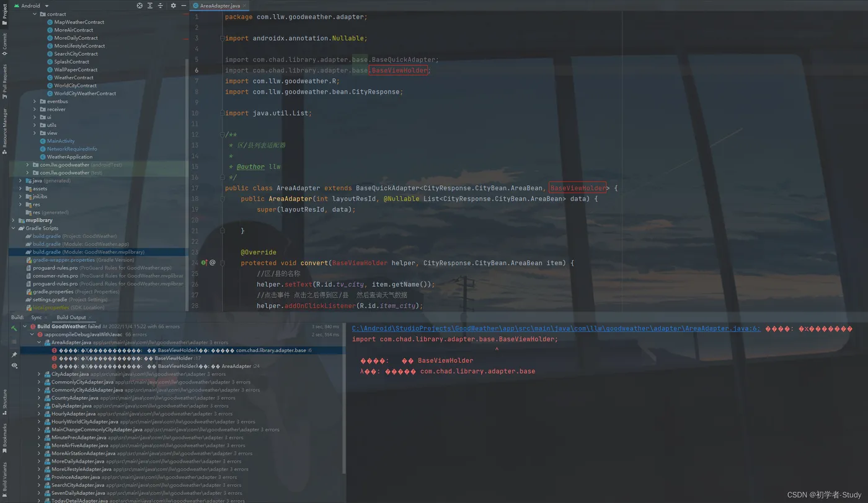Select WeatherApplication in project tree
The height and width of the screenshot is (503, 868).
point(69,157)
